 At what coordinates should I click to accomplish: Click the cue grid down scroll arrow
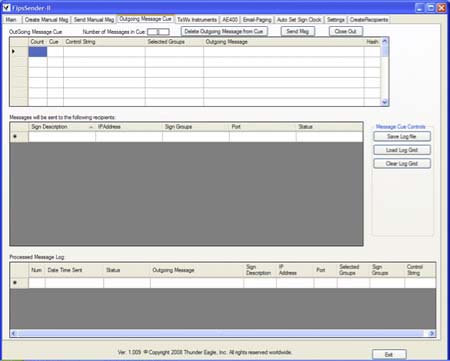[384, 102]
